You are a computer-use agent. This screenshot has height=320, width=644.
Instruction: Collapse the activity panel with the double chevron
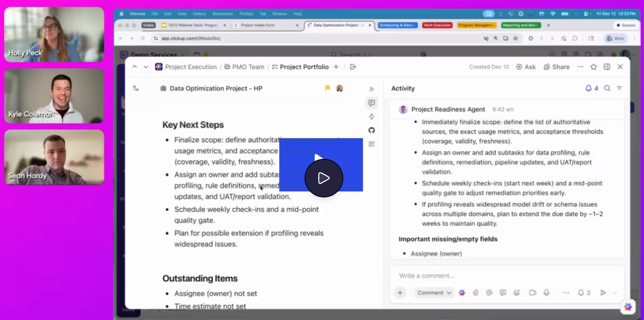pyautogui.click(x=371, y=89)
